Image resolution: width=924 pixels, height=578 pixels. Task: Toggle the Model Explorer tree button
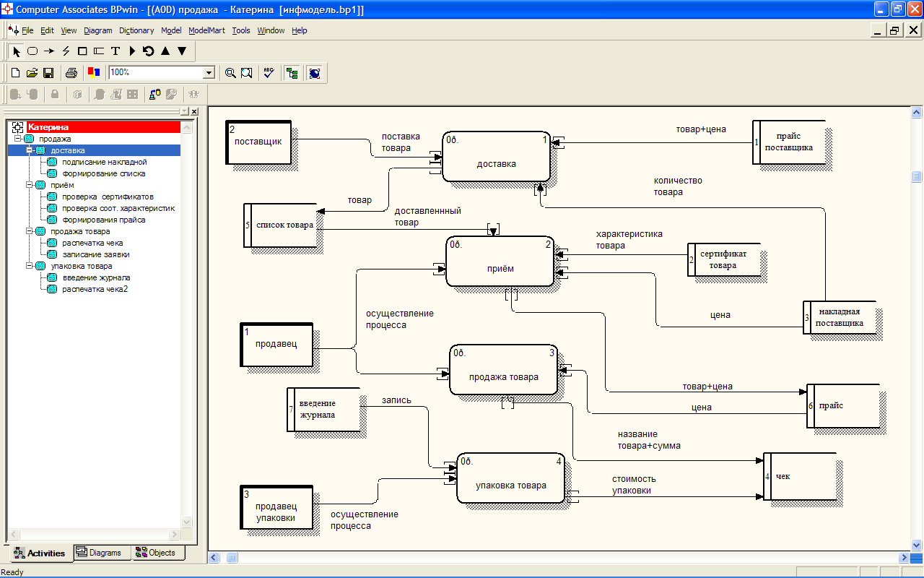tap(292, 73)
